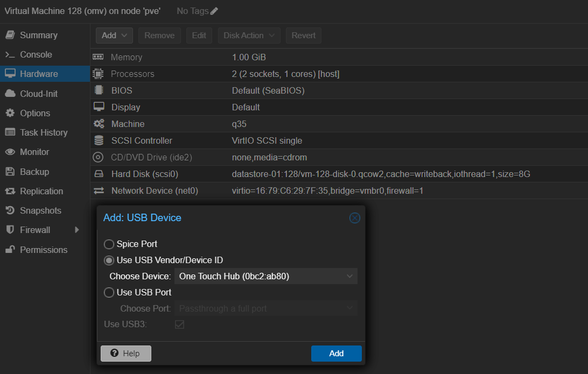
Task: Click the Cloud-Init cloud icon
Action: pyautogui.click(x=10, y=94)
